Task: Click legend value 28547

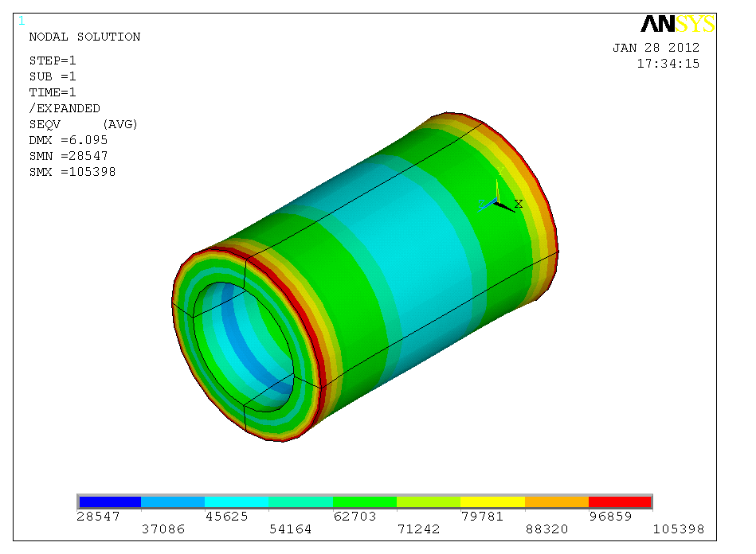Action: pos(98,517)
